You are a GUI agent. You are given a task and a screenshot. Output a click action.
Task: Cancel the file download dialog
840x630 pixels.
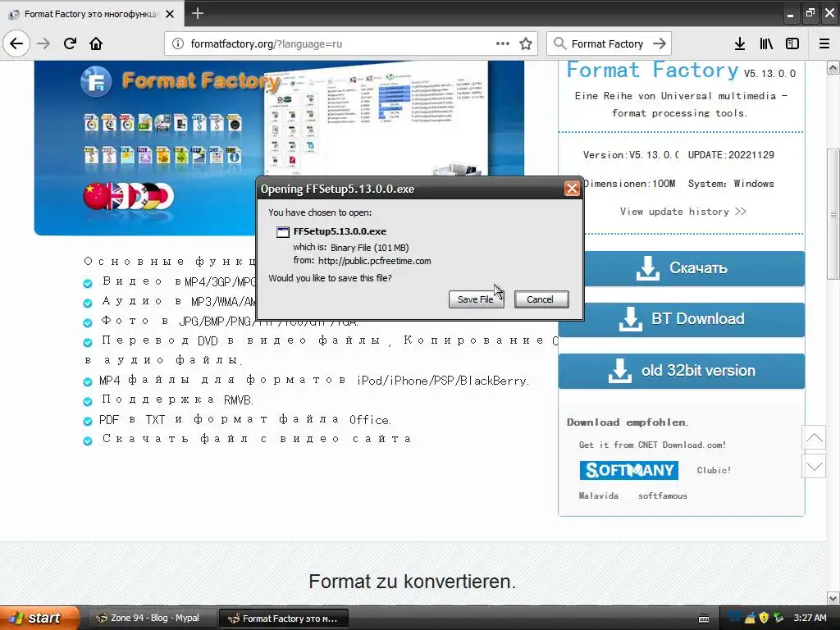point(540,299)
